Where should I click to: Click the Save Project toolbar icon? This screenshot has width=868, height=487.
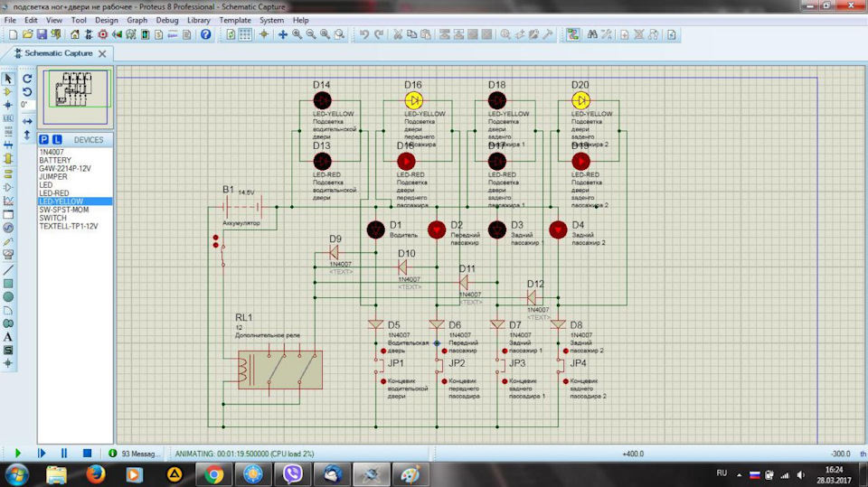click(x=42, y=34)
